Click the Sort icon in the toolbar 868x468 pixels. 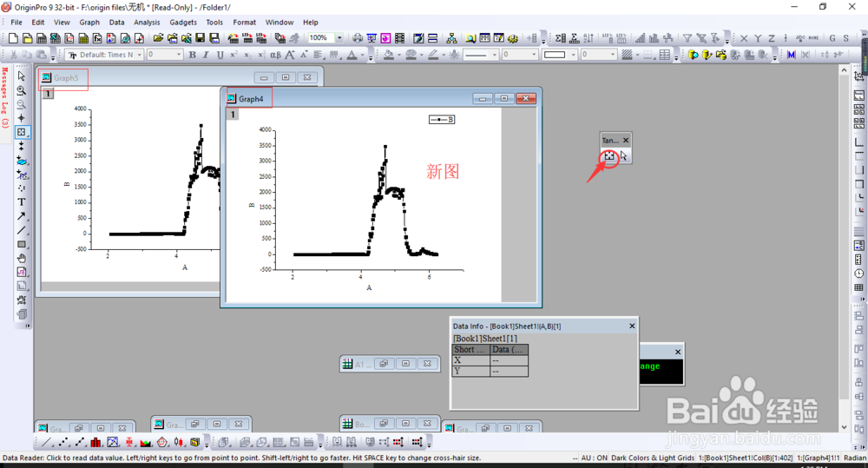coord(589,37)
